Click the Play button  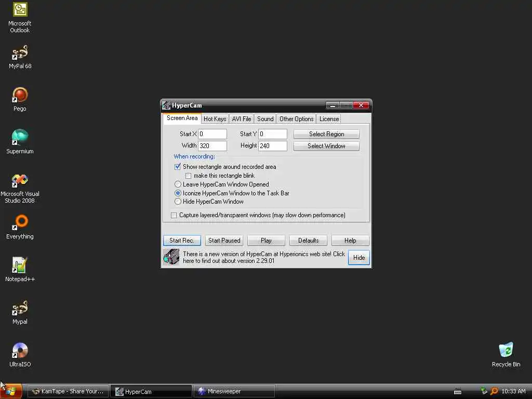pos(266,240)
